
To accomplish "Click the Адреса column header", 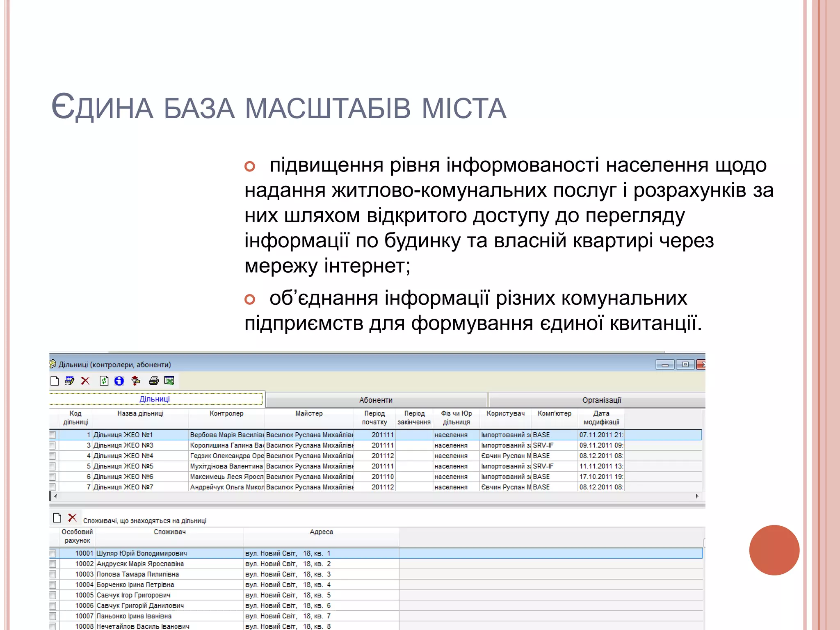I will coord(321,536).
